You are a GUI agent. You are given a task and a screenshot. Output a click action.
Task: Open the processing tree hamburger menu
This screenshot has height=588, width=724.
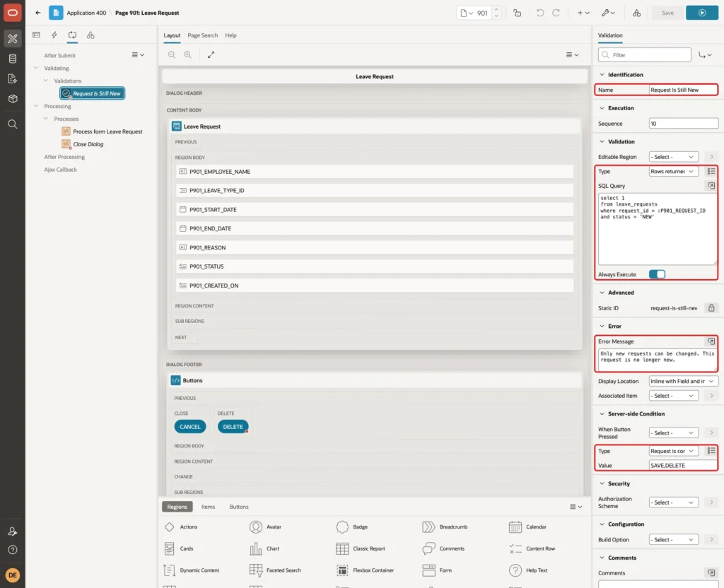coord(138,55)
